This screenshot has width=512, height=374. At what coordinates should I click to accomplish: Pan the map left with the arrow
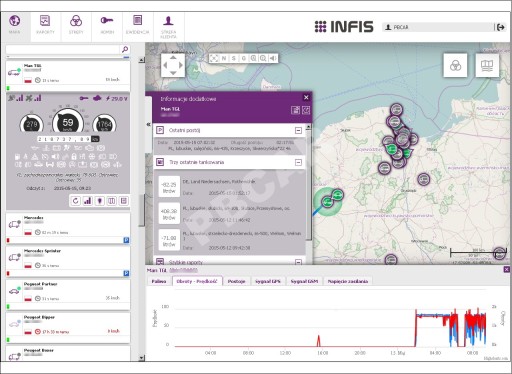coord(165,65)
